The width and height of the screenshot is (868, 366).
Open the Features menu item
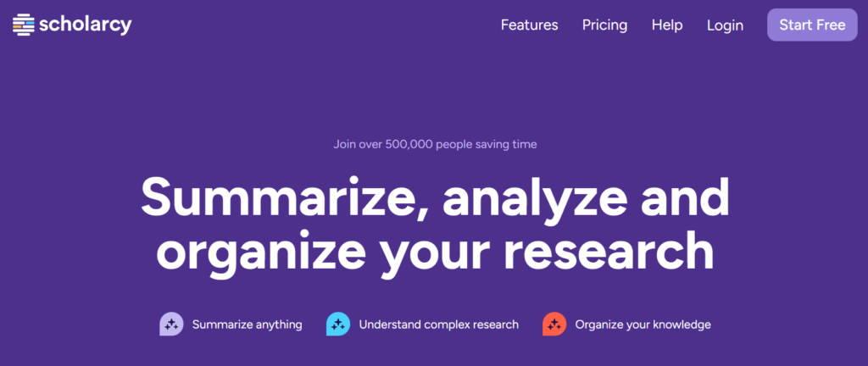(529, 25)
